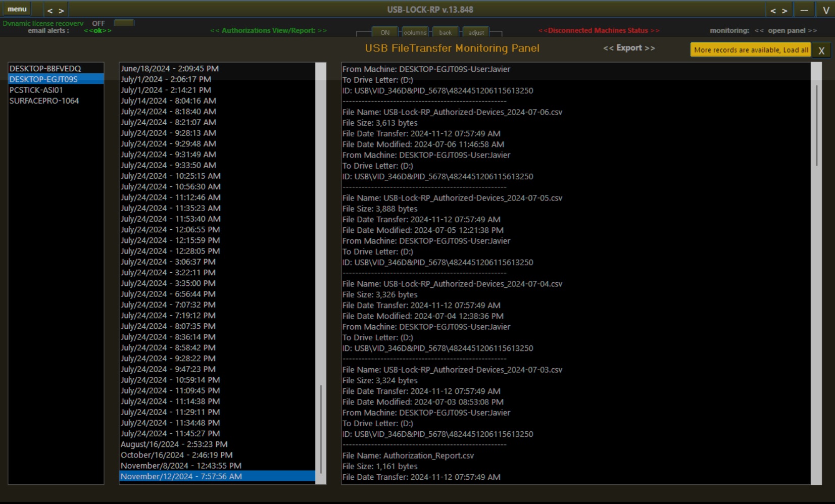This screenshot has width=835, height=504.
Task: Open the menu button
Action: pyautogui.click(x=17, y=9)
